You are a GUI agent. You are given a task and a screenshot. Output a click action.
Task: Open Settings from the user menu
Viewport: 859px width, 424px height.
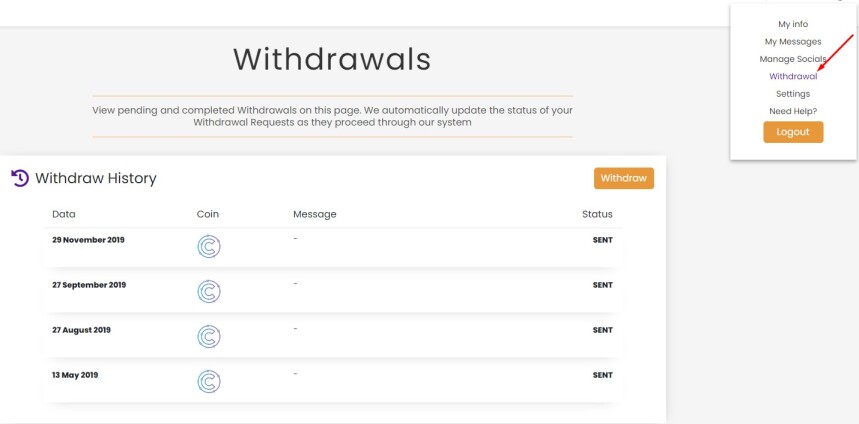pos(793,94)
